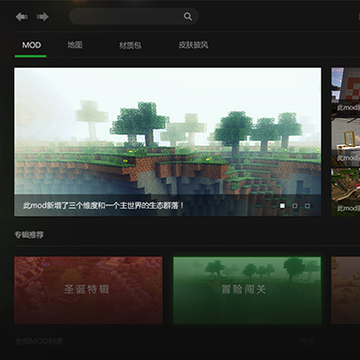The image size is (360, 360).
Task: Click the 全部MOD列表 heading
Action: (x=39, y=341)
